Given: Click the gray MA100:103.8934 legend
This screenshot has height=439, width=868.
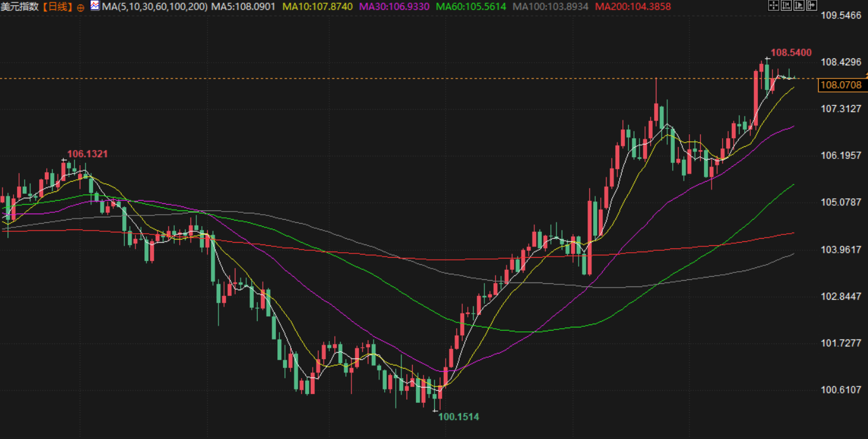Looking at the screenshot, I should point(550,7).
